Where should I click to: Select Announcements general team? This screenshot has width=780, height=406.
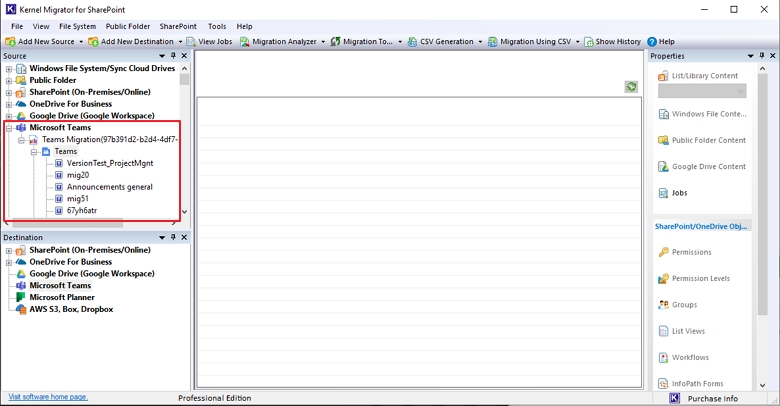[x=109, y=187]
